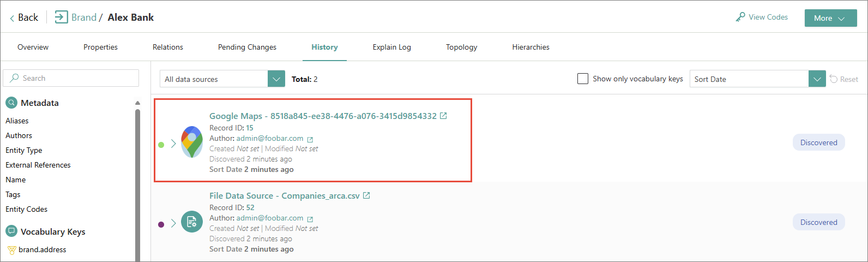Switch to the Explain Log tab
Screen dimensions: 868x262
click(x=391, y=47)
